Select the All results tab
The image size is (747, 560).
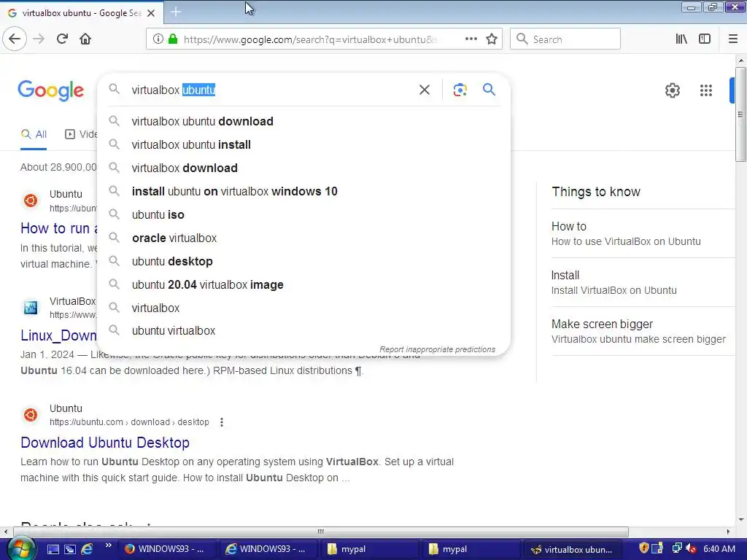pos(34,134)
